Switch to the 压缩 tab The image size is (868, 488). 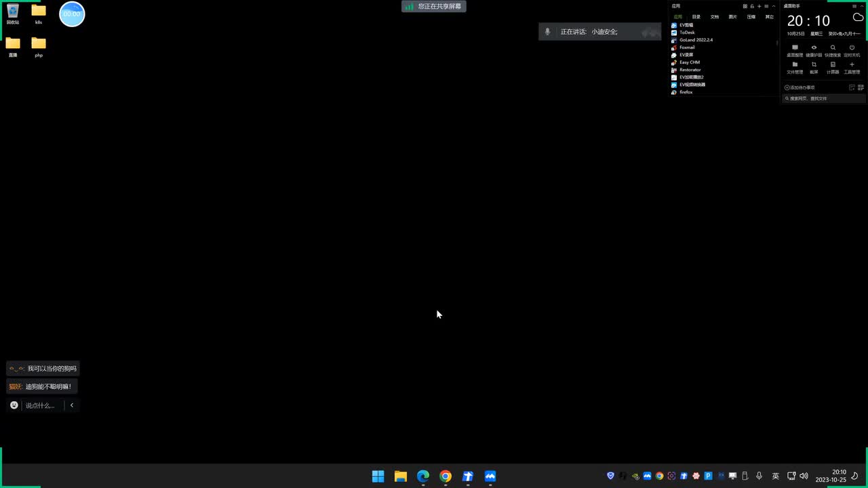click(x=751, y=17)
